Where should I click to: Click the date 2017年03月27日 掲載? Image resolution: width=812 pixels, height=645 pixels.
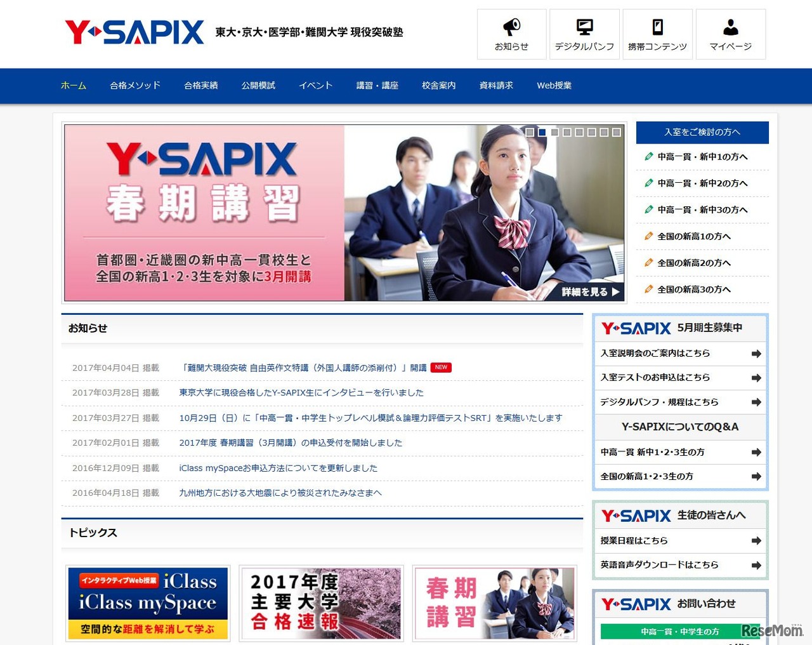tap(115, 418)
